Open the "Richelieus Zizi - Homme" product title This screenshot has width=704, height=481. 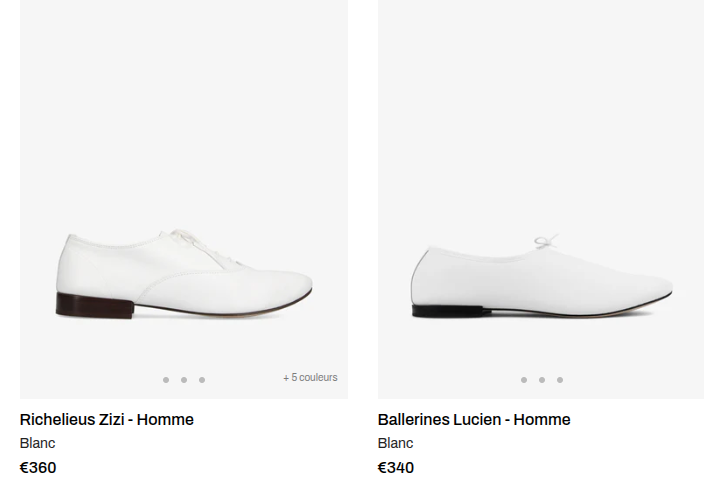click(x=107, y=420)
